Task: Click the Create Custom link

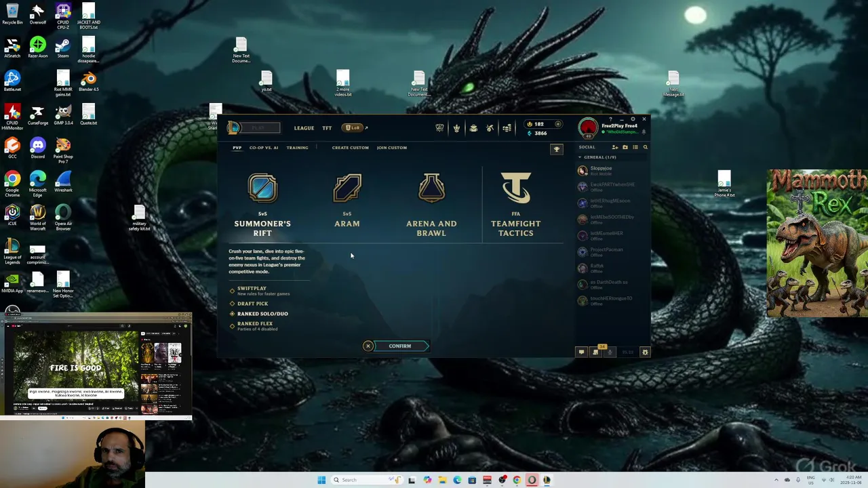Action: click(x=350, y=148)
